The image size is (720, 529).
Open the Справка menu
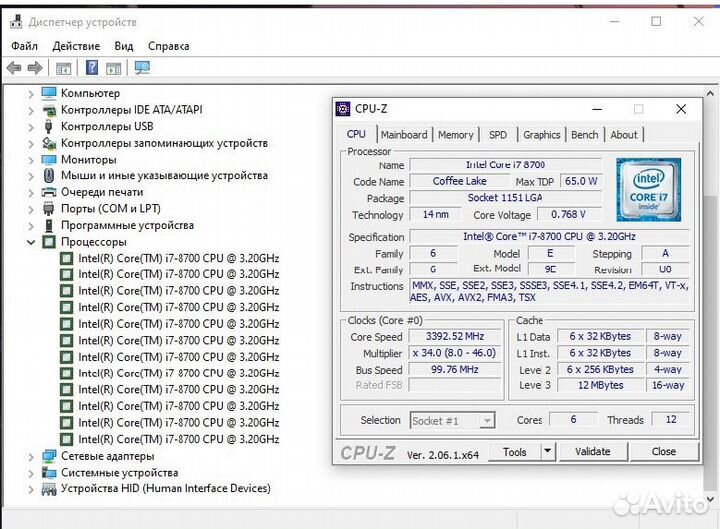[x=169, y=46]
